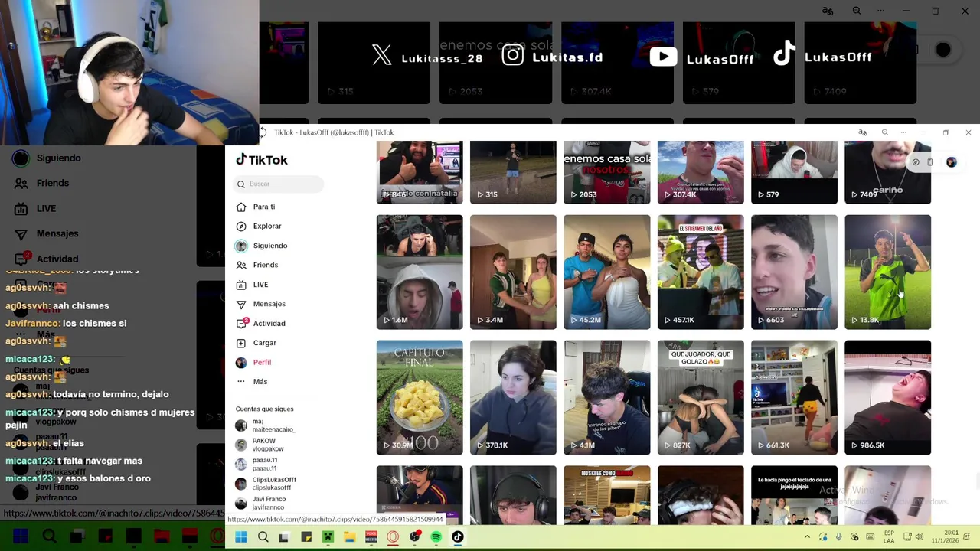Viewport: 980px width, 551px height.
Task: Play the video with 4.1M views
Action: pyautogui.click(x=606, y=397)
